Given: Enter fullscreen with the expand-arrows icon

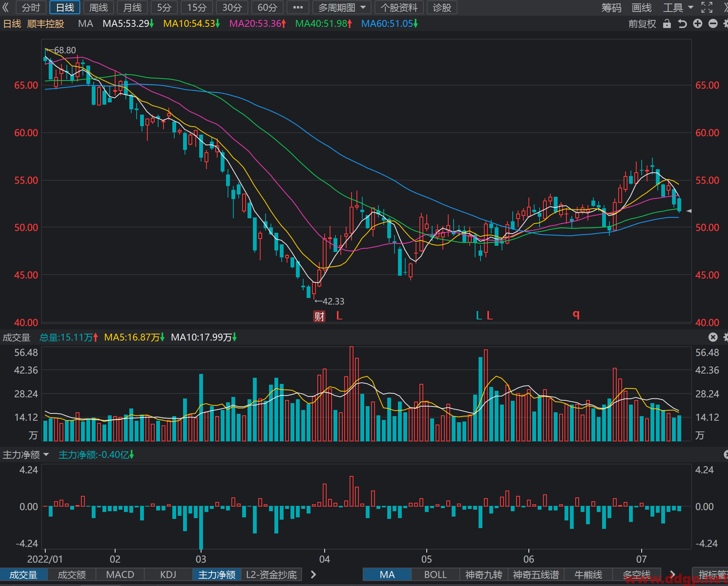Looking at the screenshot, I should (x=707, y=7).
